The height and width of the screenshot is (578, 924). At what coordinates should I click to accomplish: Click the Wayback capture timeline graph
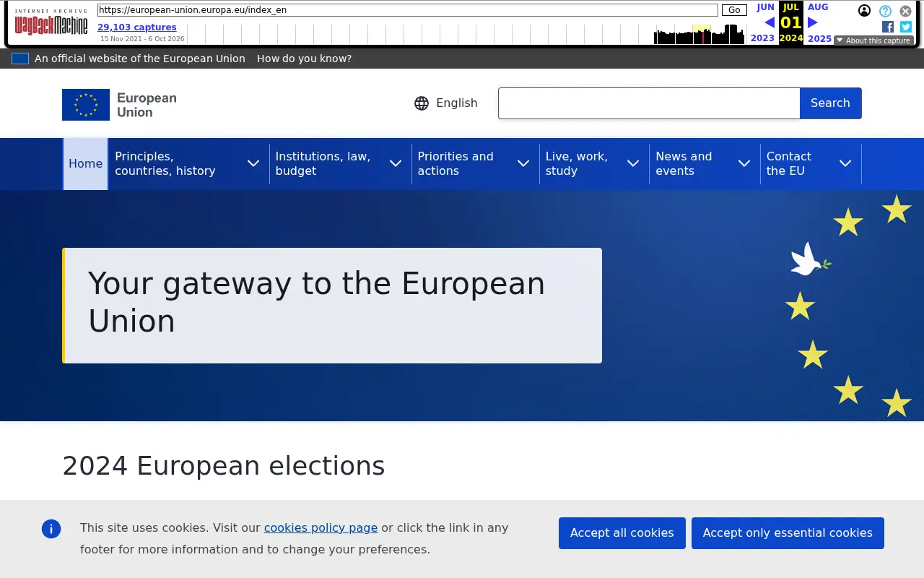pyautogui.click(x=466, y=34)
